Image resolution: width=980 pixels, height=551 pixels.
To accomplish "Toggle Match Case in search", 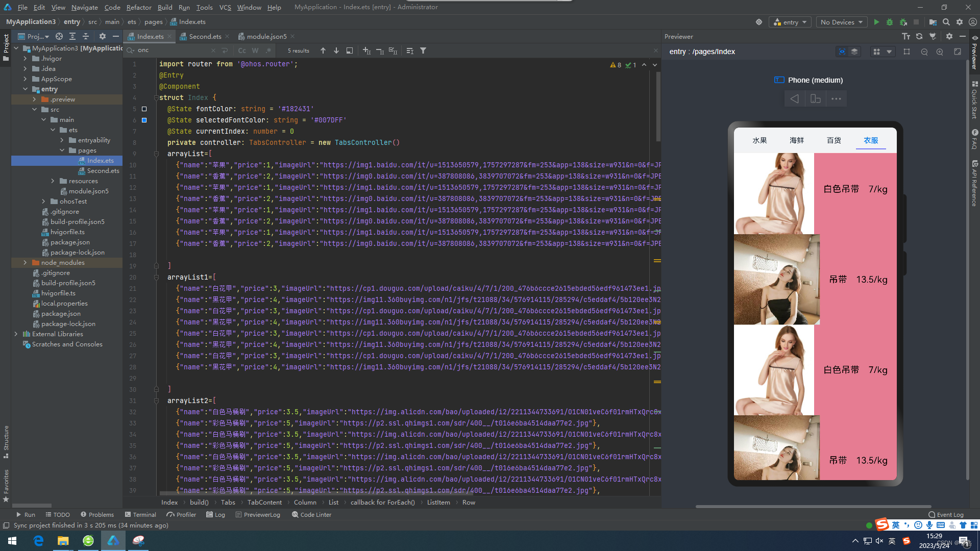I will tap(242, 51).
